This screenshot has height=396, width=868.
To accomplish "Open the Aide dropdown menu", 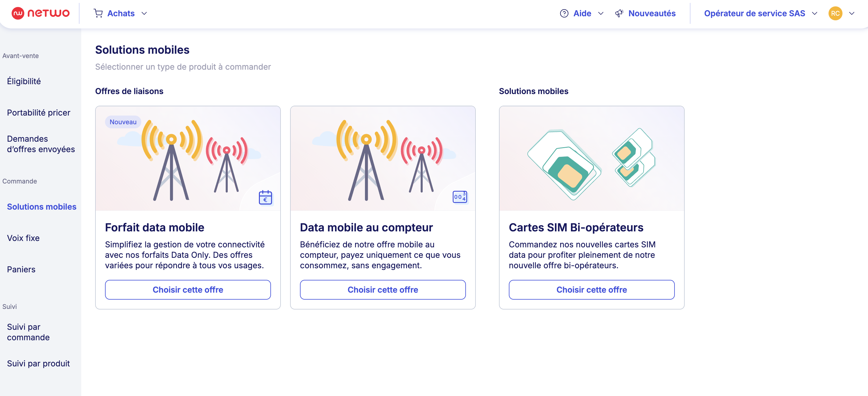I will [x=601, y=13].
